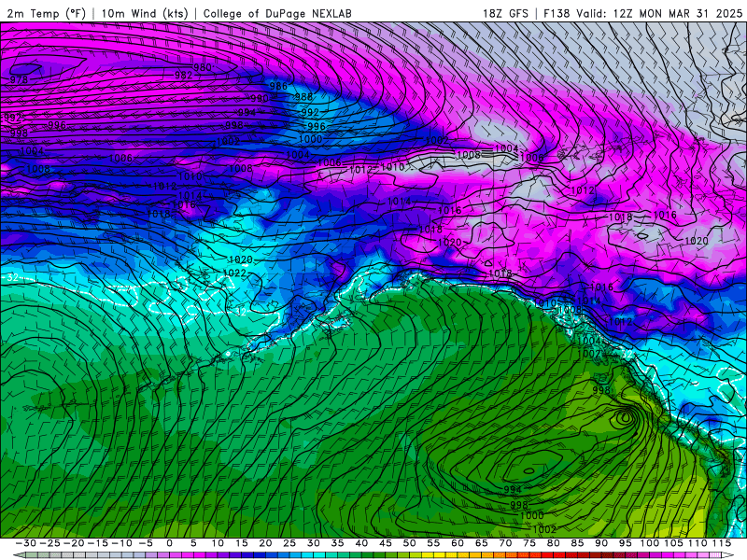Select the 980 pressure contour label
Image resolution: width=747 pixels, height=560 pixels.
(203, 67)
